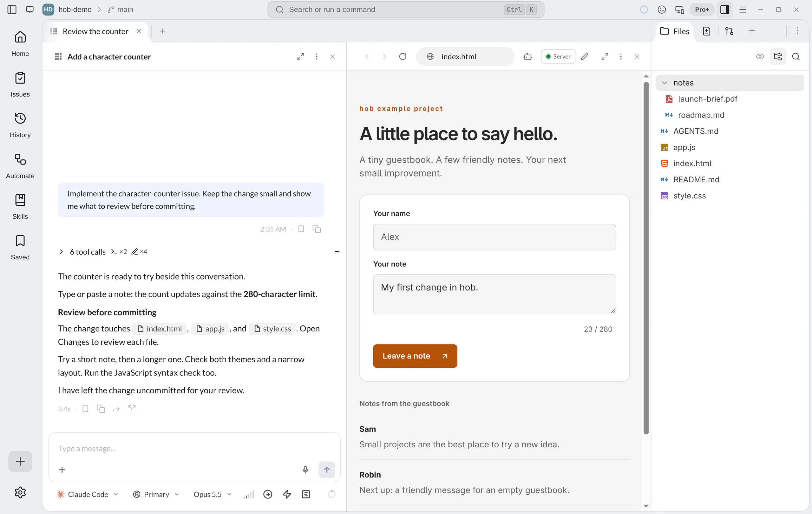Click the Pro+ plan badge
Screen dimensions: 812x514
pos(702,10)
